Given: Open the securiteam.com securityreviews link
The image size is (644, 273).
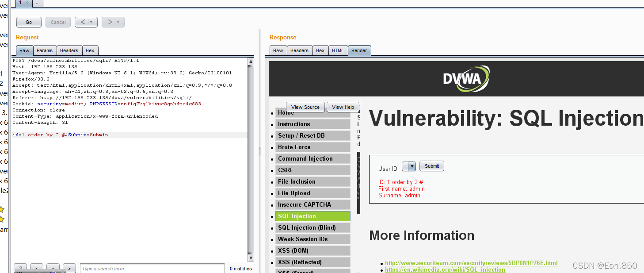Looking at the screenshot, I should 471,263.
